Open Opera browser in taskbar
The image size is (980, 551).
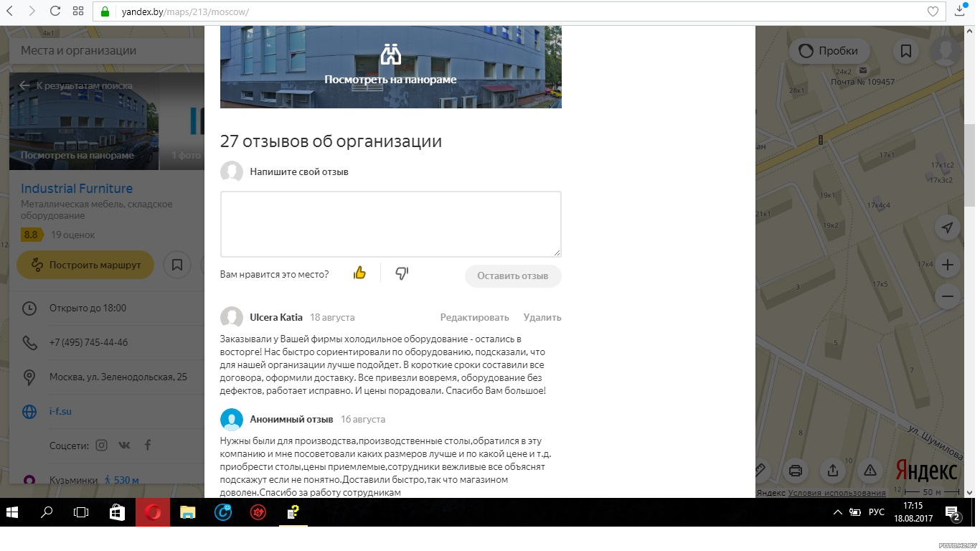pyautogui.click(x=153, y=512)
